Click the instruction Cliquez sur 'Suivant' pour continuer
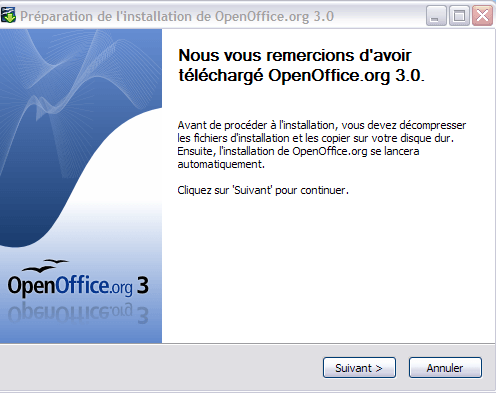Screen dimensions: 496x394 [x=263, y=190]
